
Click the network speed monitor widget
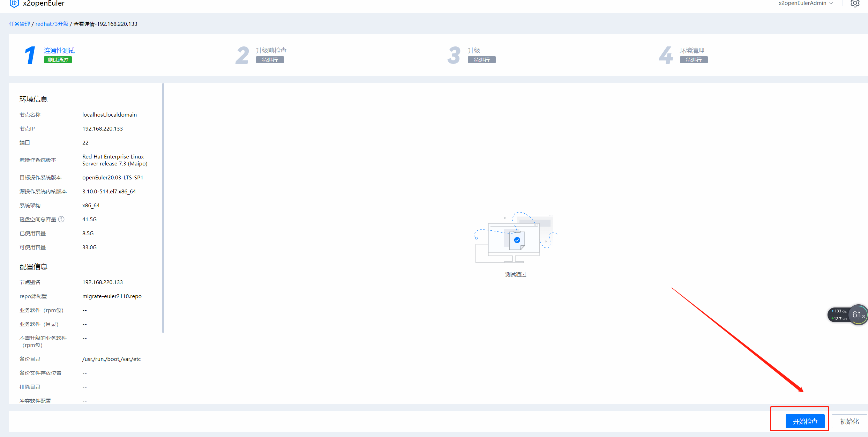838,315
